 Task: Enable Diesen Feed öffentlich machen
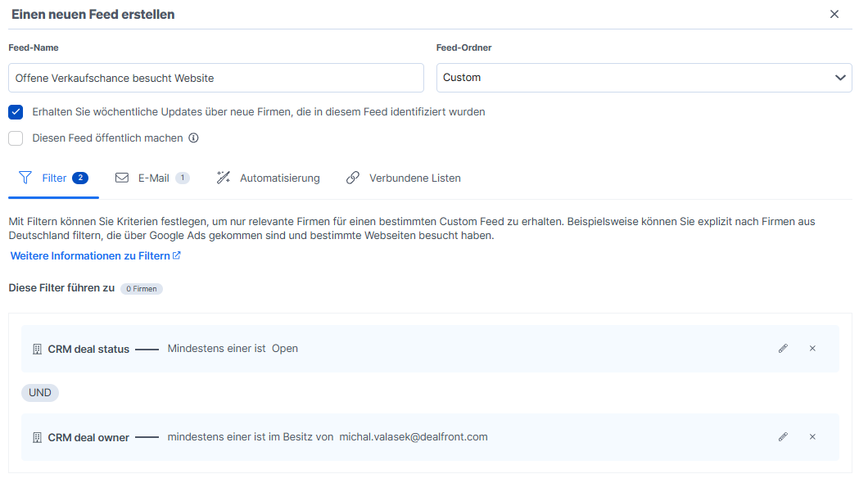(15, 138)
